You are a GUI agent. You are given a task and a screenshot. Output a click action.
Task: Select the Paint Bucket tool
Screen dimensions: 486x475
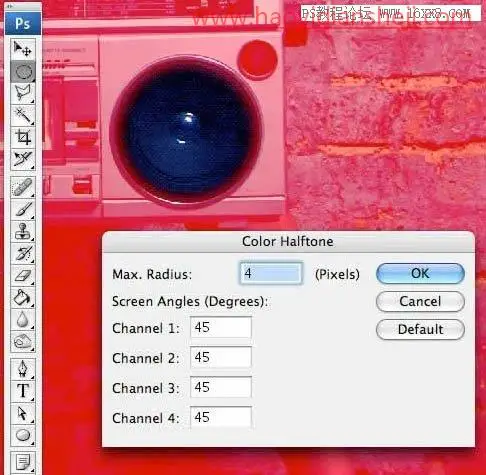pyautogui.click(x=23, y=297)
